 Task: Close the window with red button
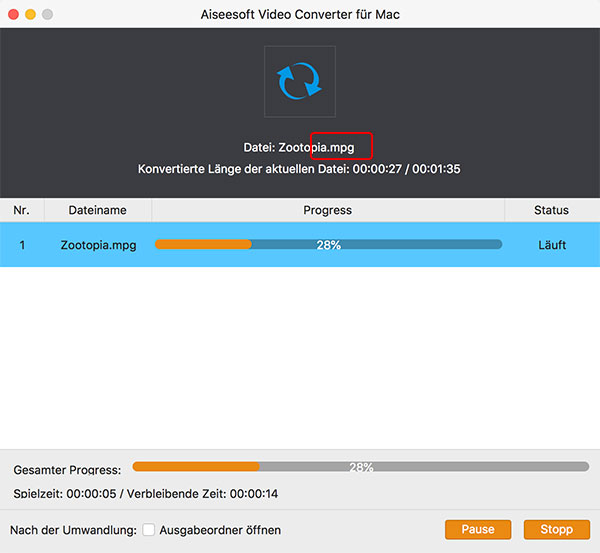(x=14, y=15)
